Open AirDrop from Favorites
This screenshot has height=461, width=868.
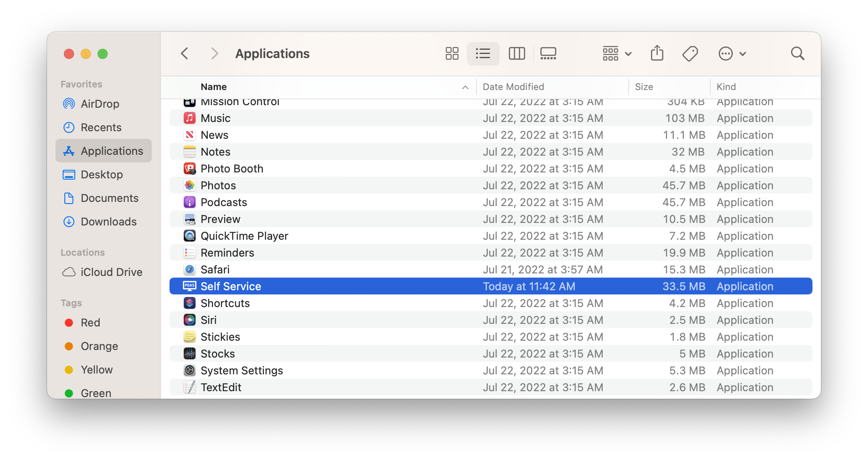click(x=100, y=104)
